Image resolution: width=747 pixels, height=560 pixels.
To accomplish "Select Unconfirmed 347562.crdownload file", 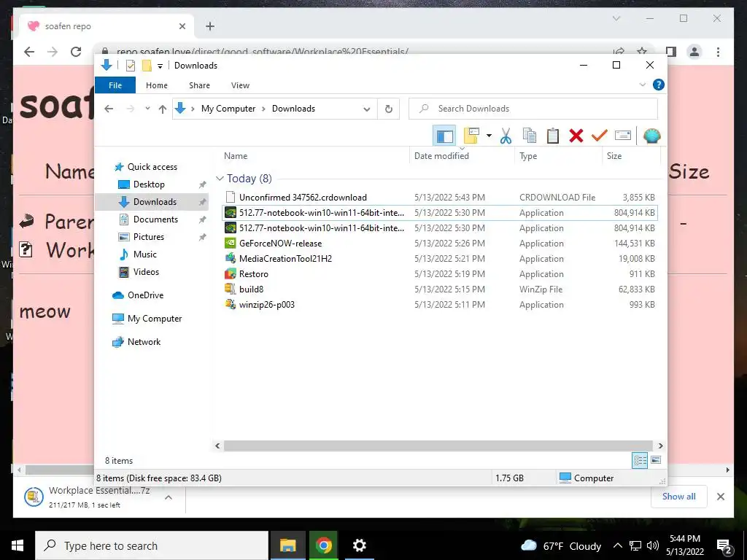I will pos(439,197).
